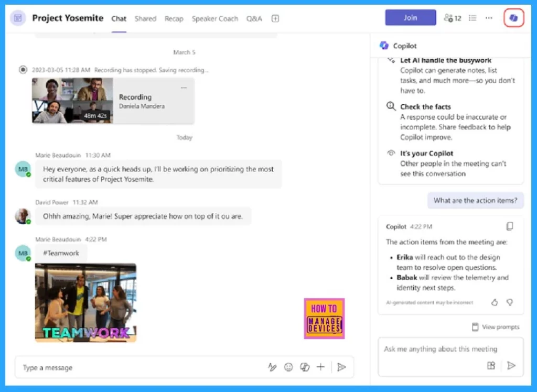Click the plus attach icon in message box
This screenshot has height=392, width=537.
point(320,367)
